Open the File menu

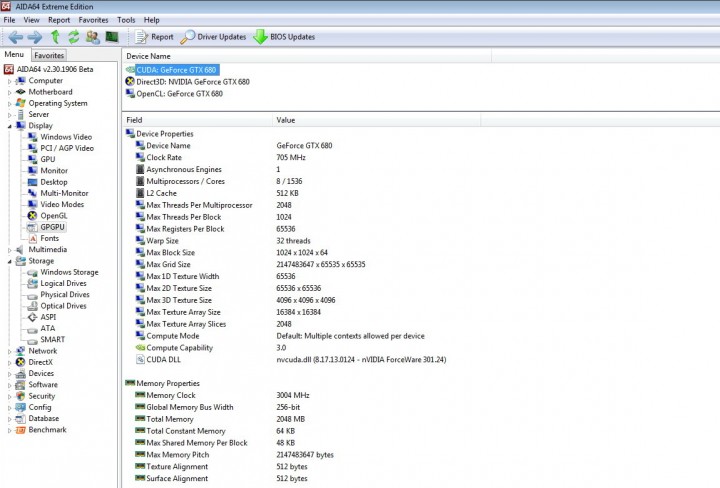9,20
